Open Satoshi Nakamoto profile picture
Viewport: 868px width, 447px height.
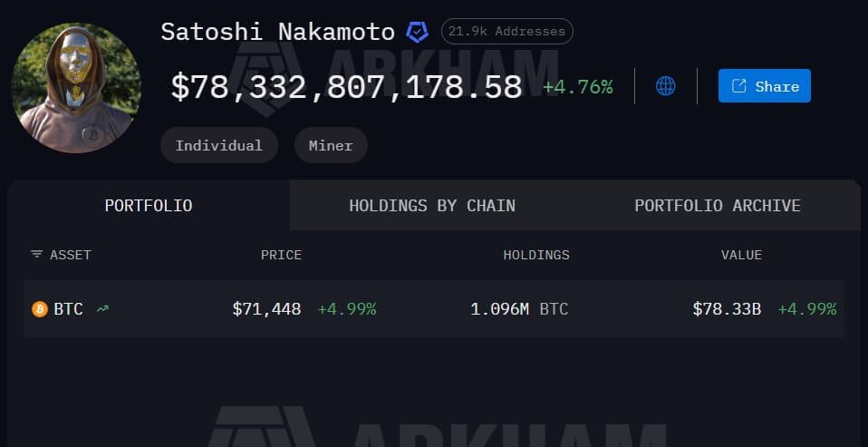tap(76, 88)
